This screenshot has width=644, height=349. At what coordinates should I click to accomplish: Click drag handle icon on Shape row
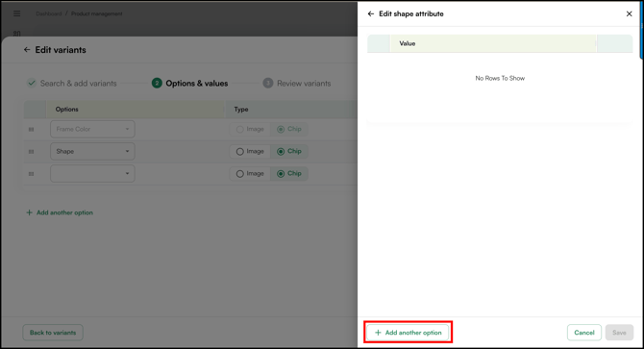coord(31,152)
